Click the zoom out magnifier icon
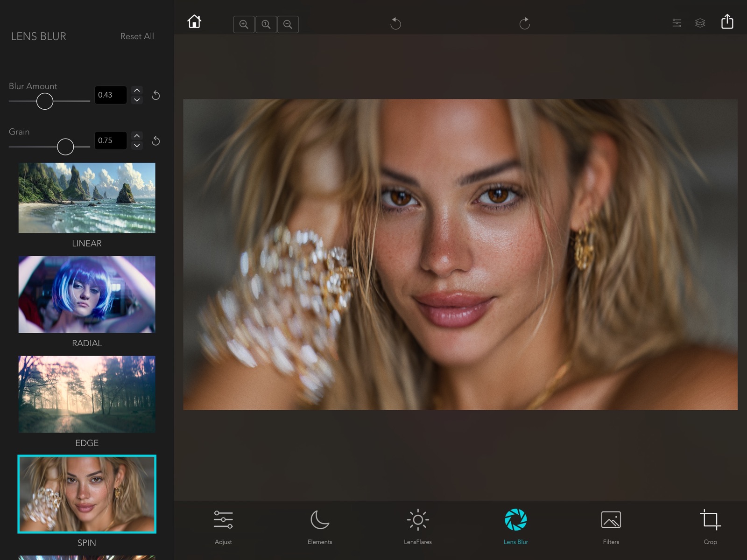Screen dimensions: 747x560 pyautogui.click(x=288, y=24)
